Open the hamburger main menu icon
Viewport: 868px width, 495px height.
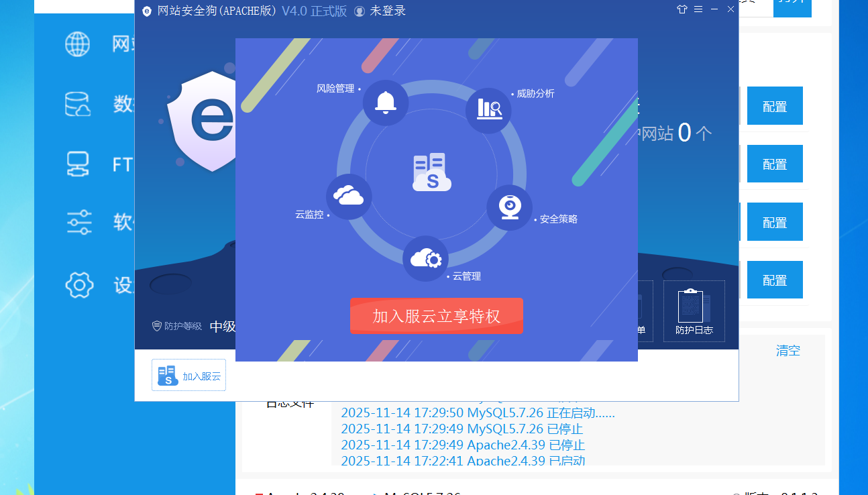698,9
